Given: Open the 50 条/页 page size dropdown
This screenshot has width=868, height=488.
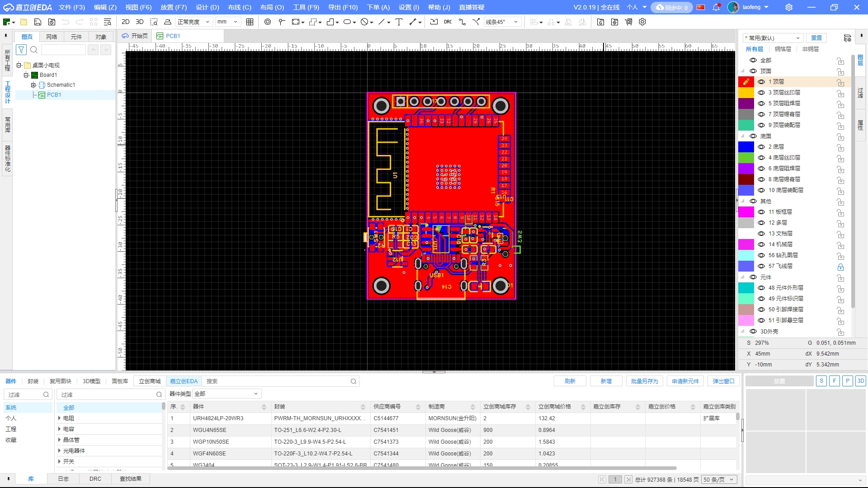Looking at the screenshot, I should click(x=719, y=479).
